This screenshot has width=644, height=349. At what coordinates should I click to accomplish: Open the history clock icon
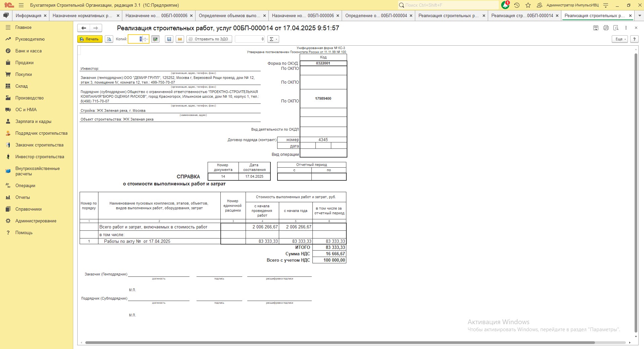point(517,5)
